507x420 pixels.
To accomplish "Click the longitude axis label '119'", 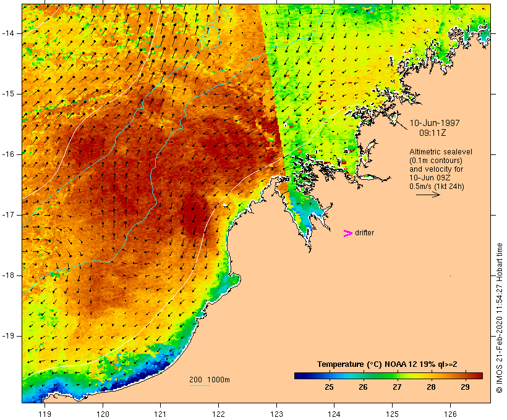I will (x=45, y=414).
